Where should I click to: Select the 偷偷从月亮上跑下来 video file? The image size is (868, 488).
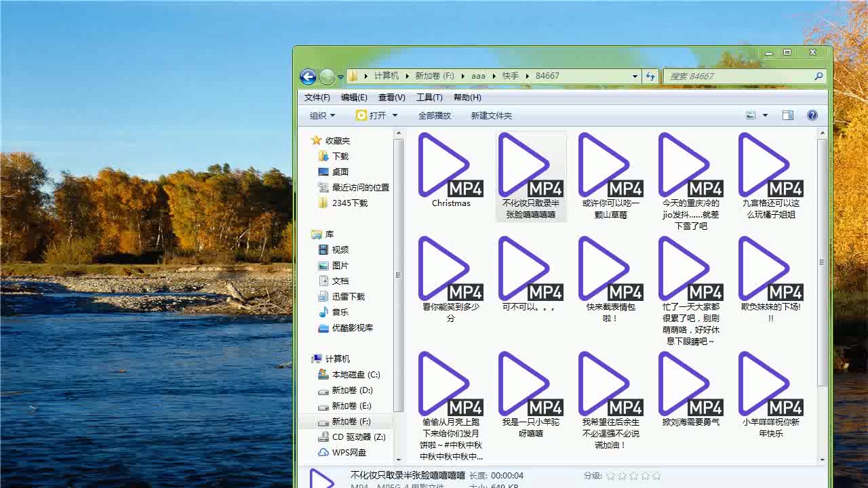pos(451,406)
